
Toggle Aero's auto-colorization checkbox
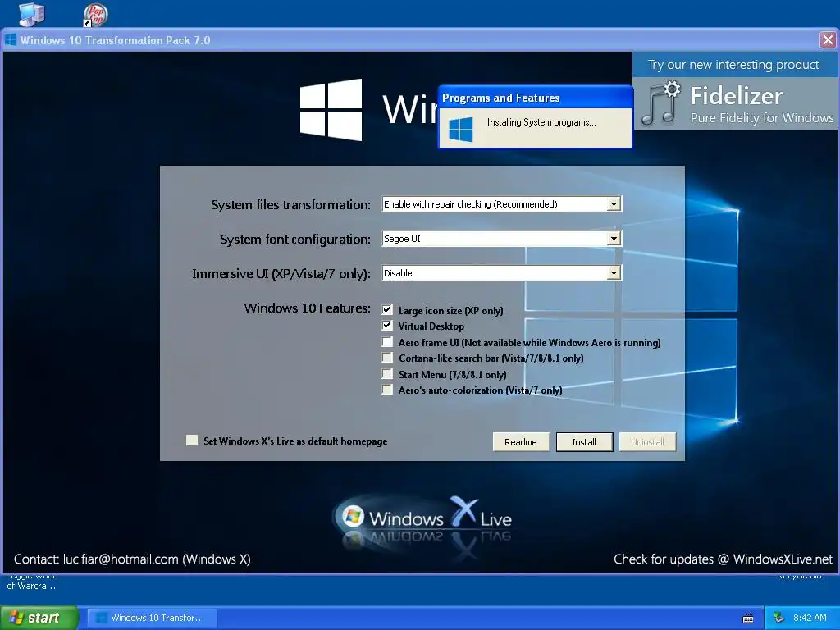(387, 390)
